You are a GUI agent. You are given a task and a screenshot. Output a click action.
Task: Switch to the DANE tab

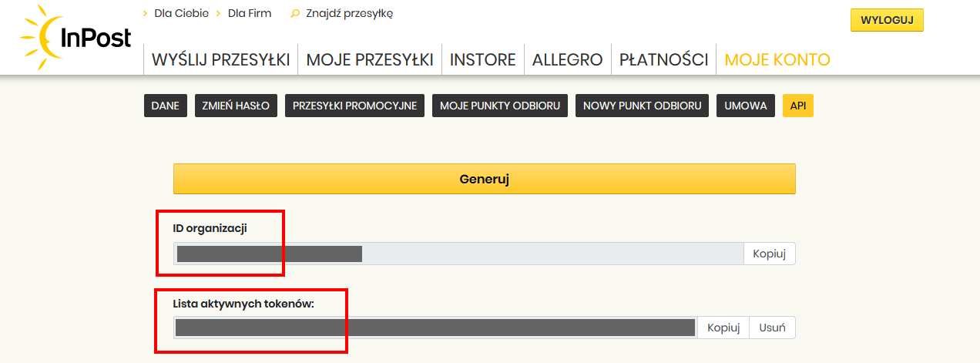pyautogui.click(x=166, y=106)
